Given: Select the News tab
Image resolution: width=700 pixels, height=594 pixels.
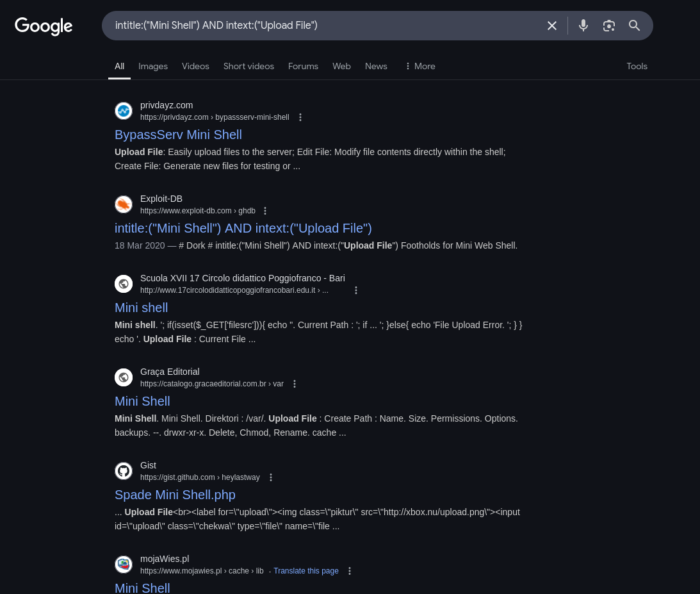Looking at the screenshot, I should coord(376,66).
